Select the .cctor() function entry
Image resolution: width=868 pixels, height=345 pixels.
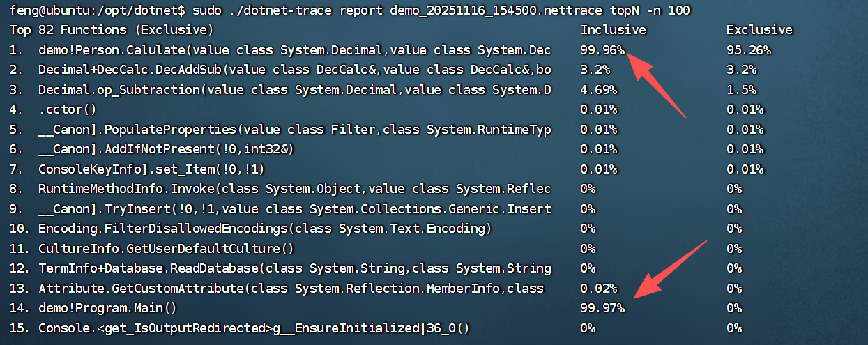[67, 109]
